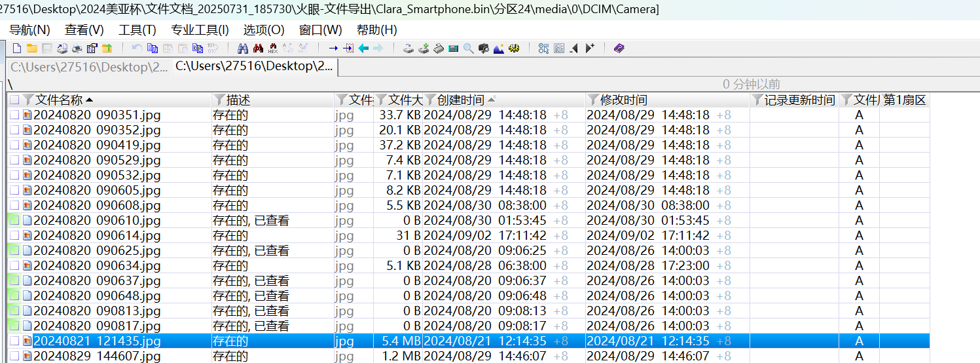Click the yellow gear toolbar icon
Screen dimensions: 980x363
[513, 48]
